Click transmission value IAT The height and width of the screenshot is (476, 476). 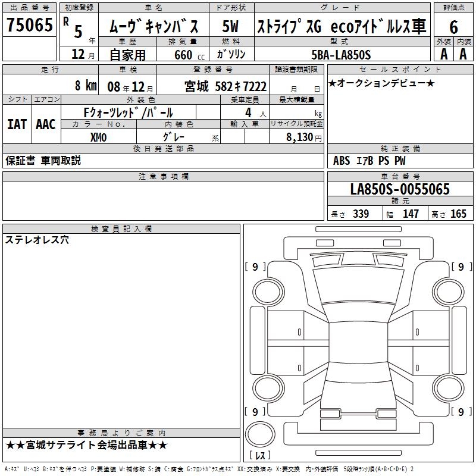point(17,124)
